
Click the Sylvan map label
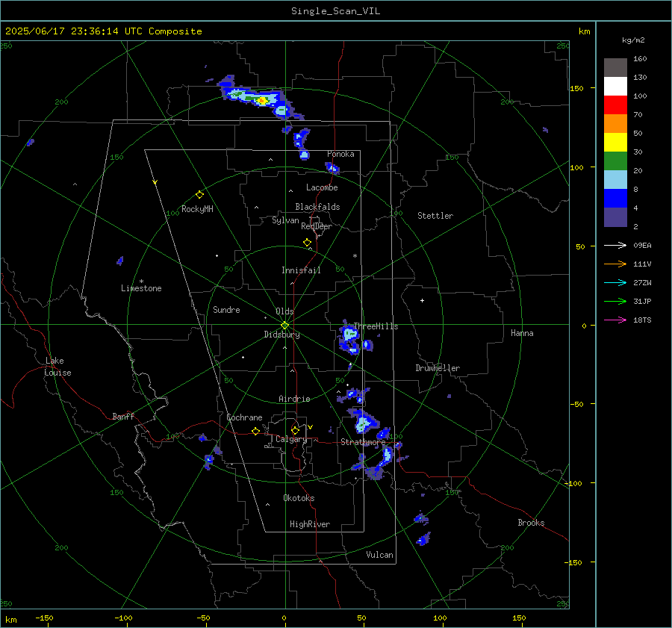click(285, 220)
